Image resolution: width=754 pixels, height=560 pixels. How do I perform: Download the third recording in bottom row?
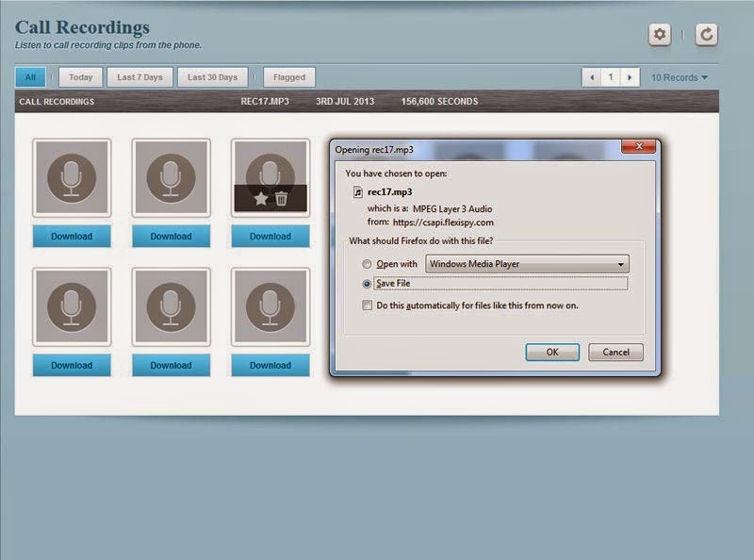(270, 365)
